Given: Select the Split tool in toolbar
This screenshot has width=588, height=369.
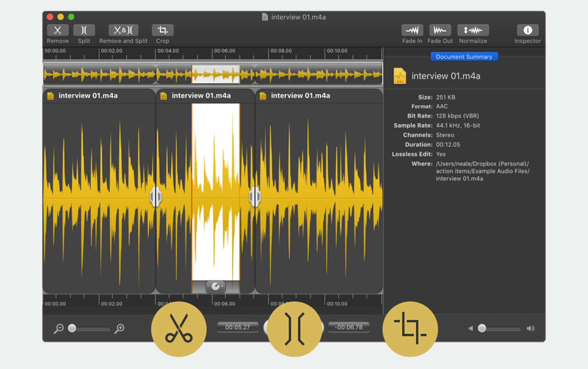Looking at the screenshot, I should point(84,30).
